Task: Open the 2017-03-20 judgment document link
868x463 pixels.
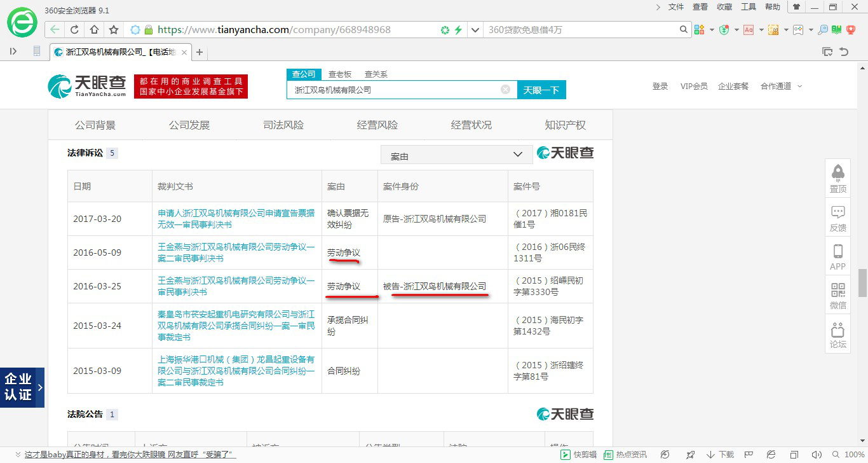Action: click(236, 219)
